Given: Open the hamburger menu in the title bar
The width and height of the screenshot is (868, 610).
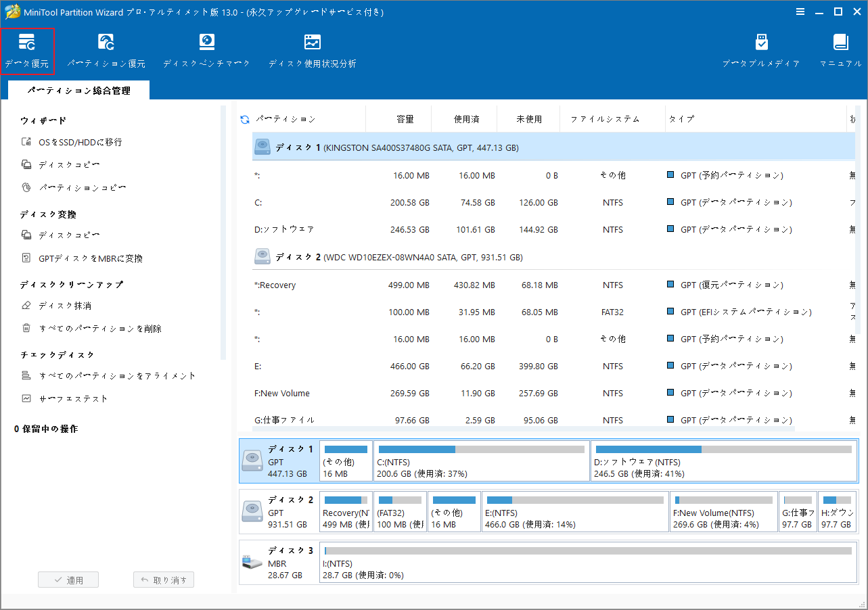Looking at the screenshot, I should [800, 11].
